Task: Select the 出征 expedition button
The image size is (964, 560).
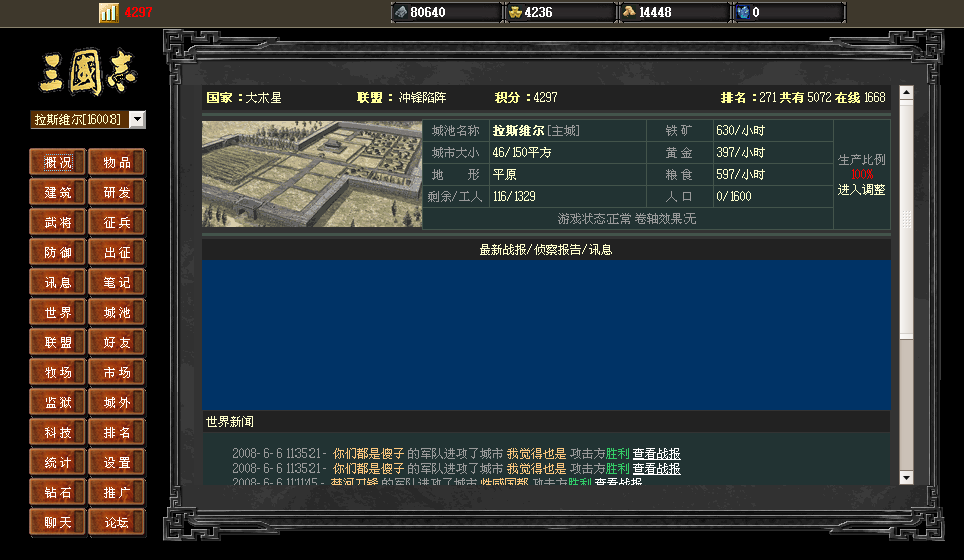Action: [116, 252]
